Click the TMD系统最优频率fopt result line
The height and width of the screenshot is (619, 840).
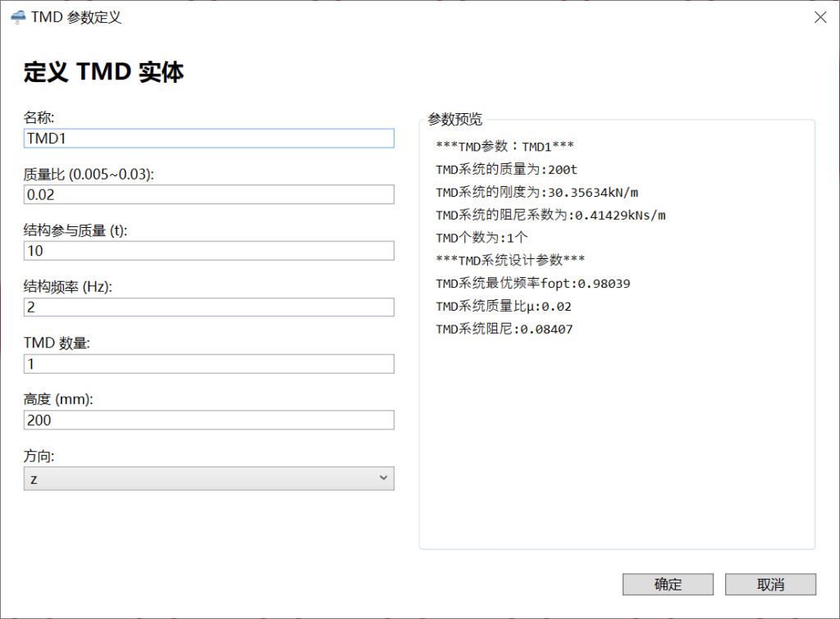[533, 284]
